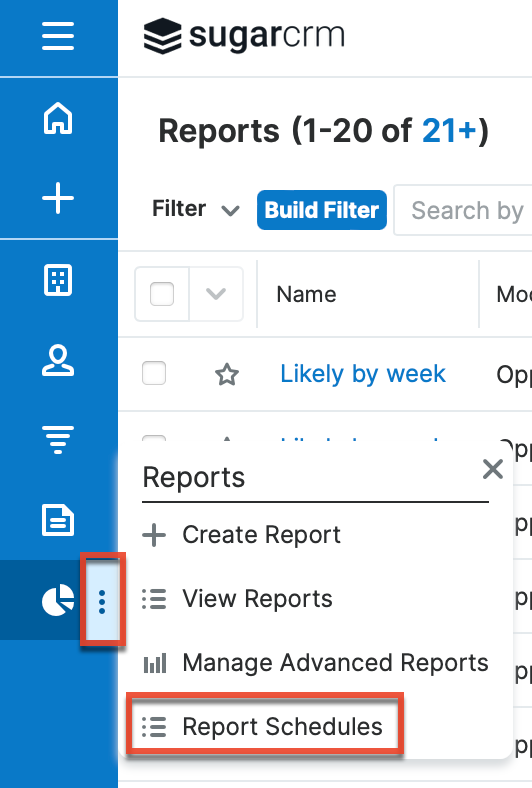Screen dimensions: 532x788
Task: Focus the Search by field
Action: point(463,210)
